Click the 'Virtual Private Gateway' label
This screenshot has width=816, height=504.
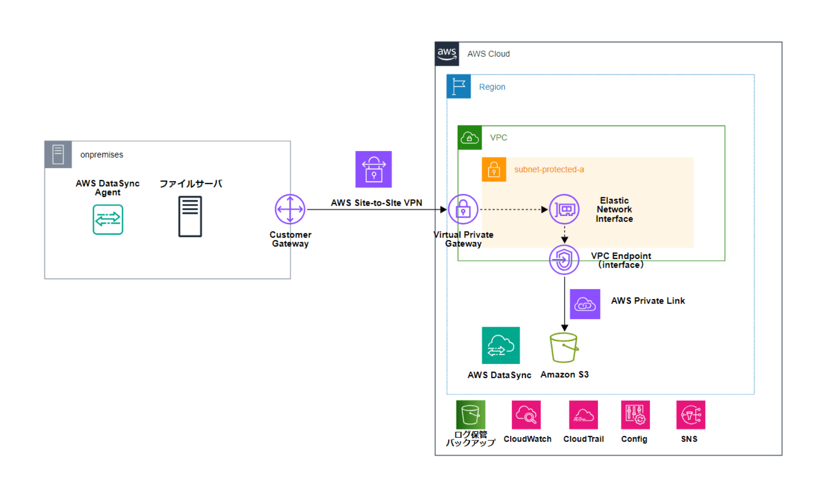pos(463,239)
